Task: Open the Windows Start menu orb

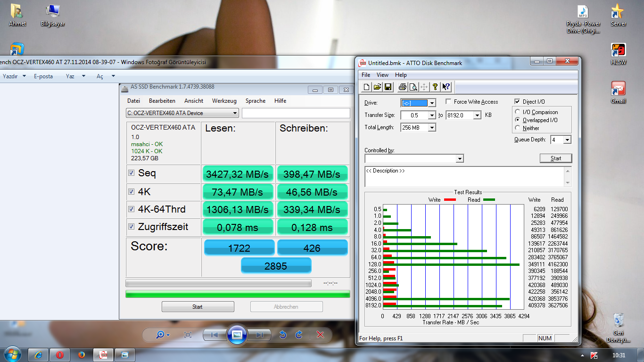Action: [x=12, y=354]
